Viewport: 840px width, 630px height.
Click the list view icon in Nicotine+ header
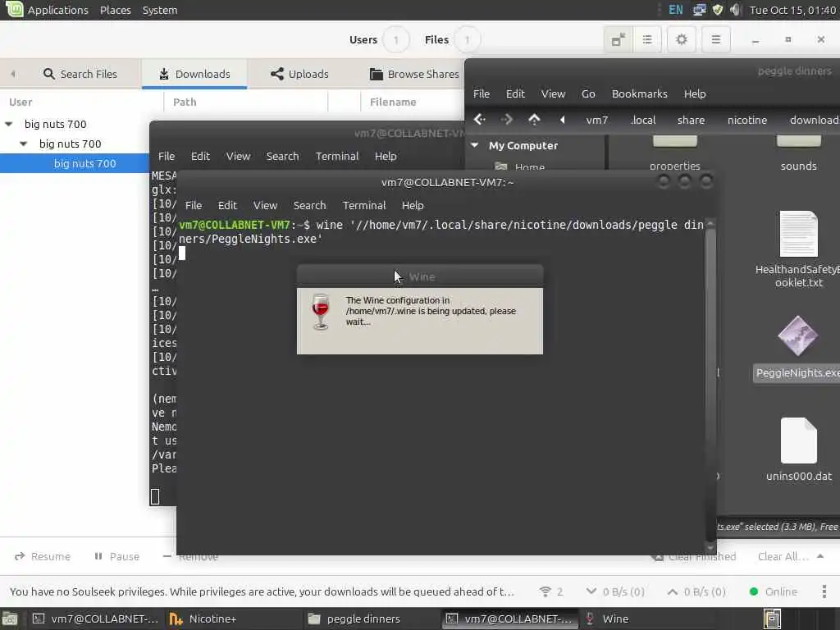647,39
